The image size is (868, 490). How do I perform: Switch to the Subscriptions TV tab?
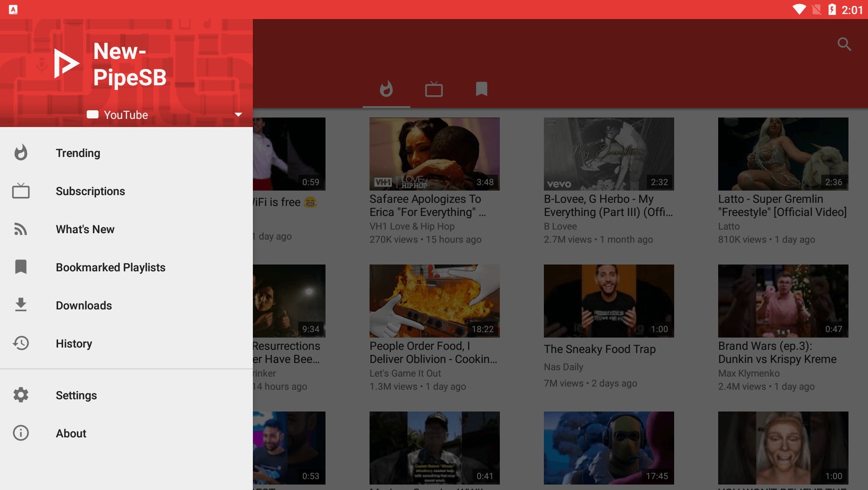tap(434, 89)
